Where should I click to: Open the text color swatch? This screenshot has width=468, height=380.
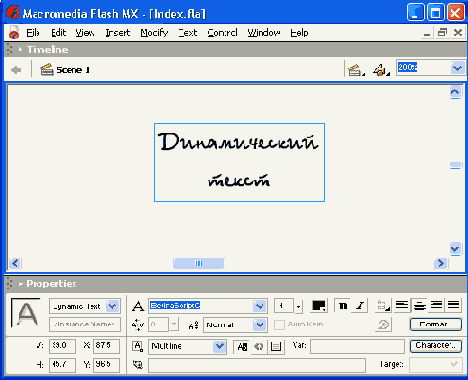(x=318, y=306)
